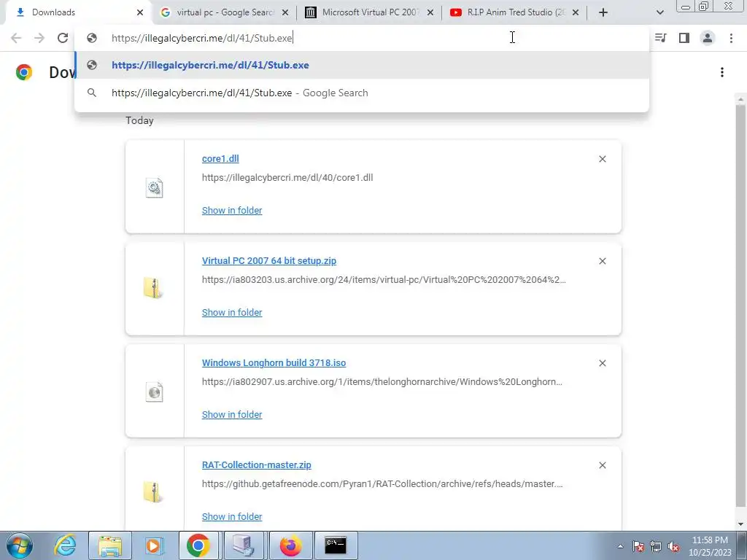This screenshot has width=747, height=560.
Task: Click the taskbar clock showing 11:58 PM
Action: click(x=710, y=546)
